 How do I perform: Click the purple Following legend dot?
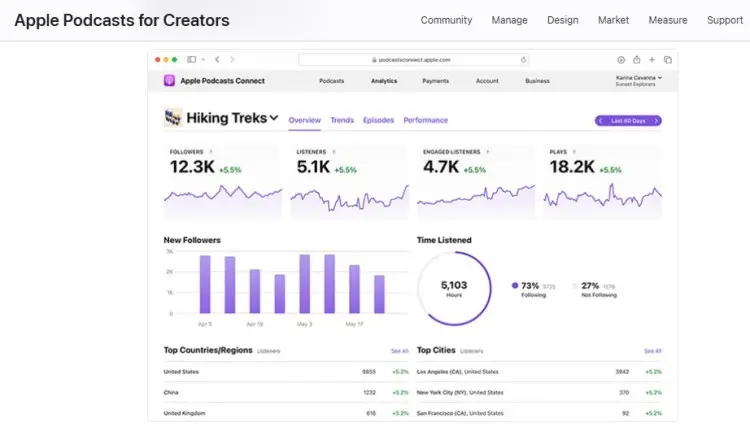(x=515, y=286)
